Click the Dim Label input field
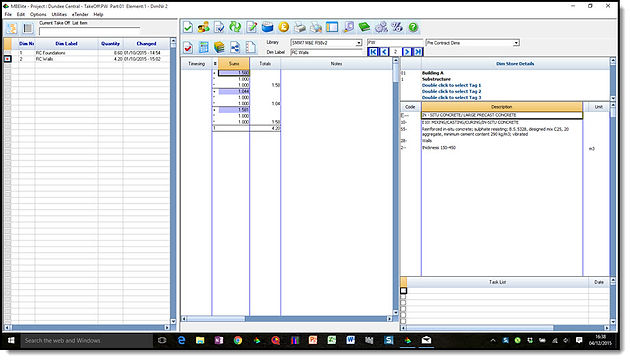Image resolution: width=630 pixels, height=360 pixels. pos(326,52)
